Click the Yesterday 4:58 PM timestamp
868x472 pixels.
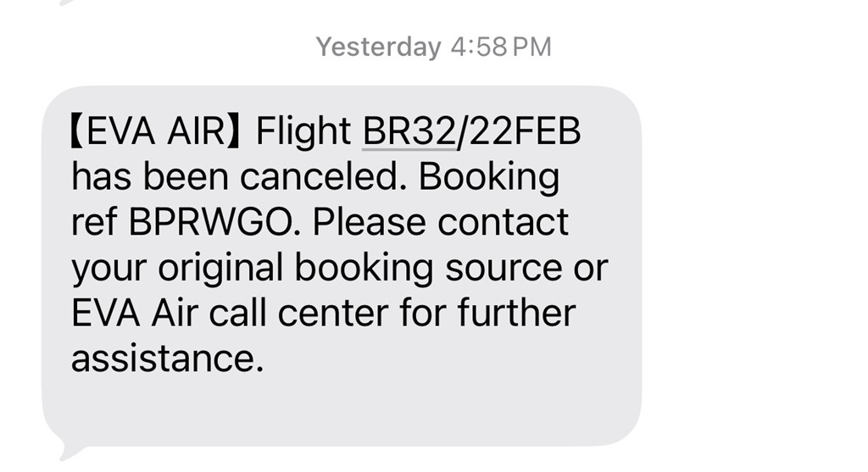(433, 47)
